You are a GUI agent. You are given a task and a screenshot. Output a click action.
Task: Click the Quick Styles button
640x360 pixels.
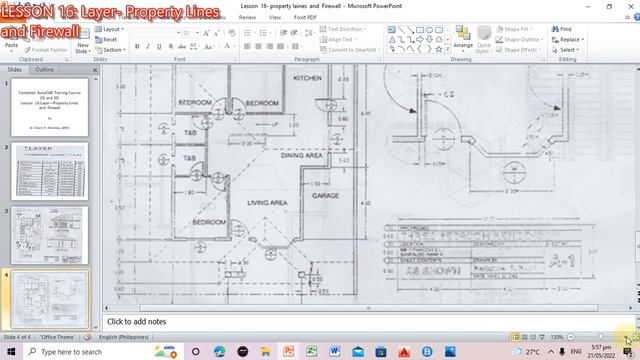pyautogui.click(x=484, y=40)
